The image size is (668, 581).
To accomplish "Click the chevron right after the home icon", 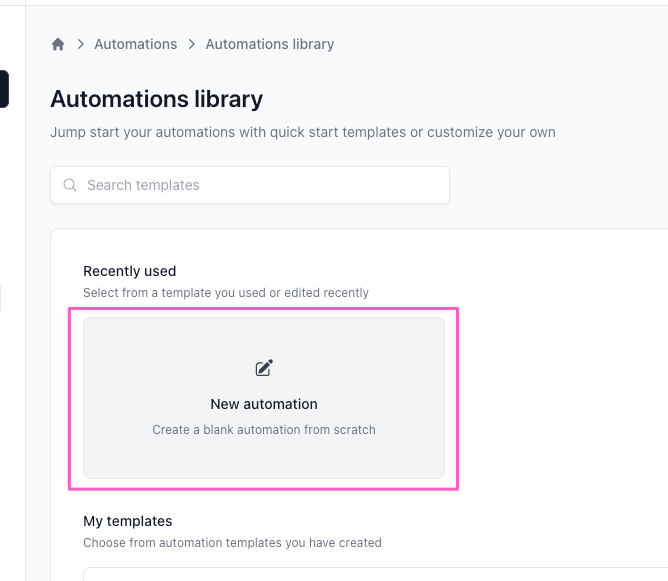I will point(80,44).
